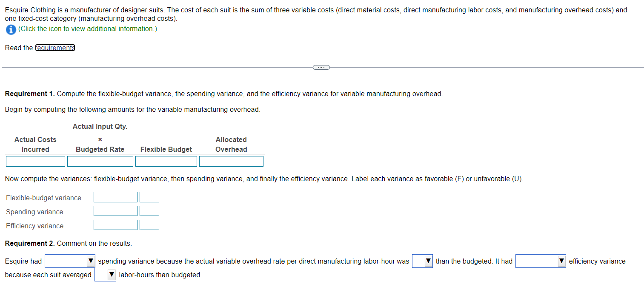Select the Allocated Overhead input field
Image resolution: width=644 pixels, height=301 pixels.
[231, 161]
